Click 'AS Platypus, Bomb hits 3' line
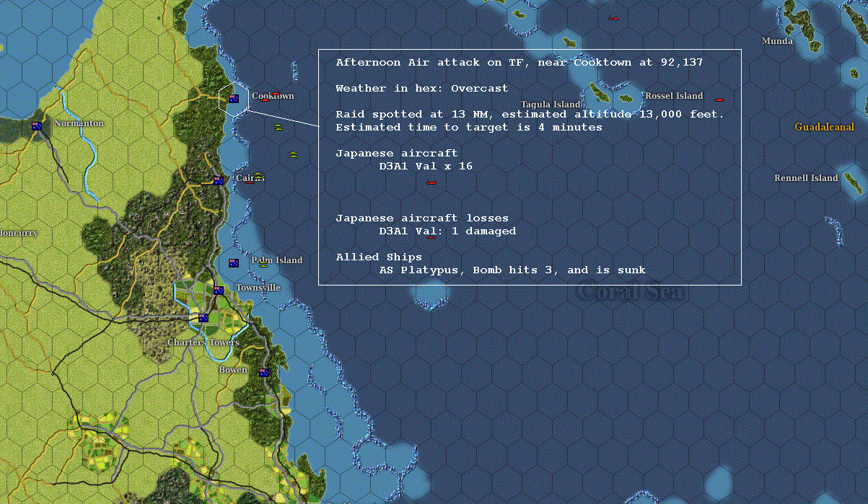 (x=512, y=270)
